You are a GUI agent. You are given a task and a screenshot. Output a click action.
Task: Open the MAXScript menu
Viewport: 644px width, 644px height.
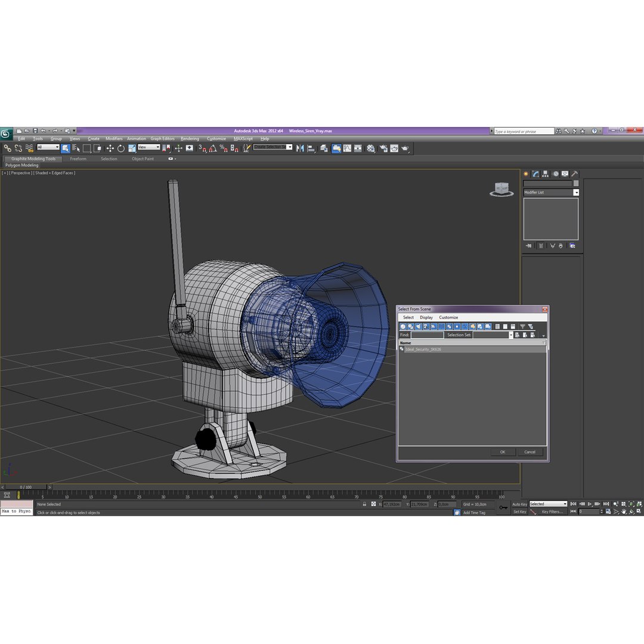click(x=243, y=139)
